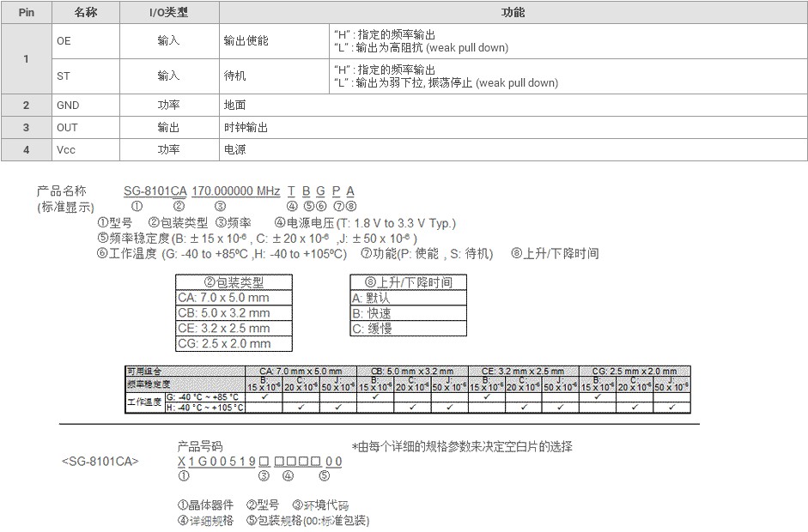Select the "CG: 2.5 x 2.0 mm" package row
808x532 pixels.
pos(234,343)
